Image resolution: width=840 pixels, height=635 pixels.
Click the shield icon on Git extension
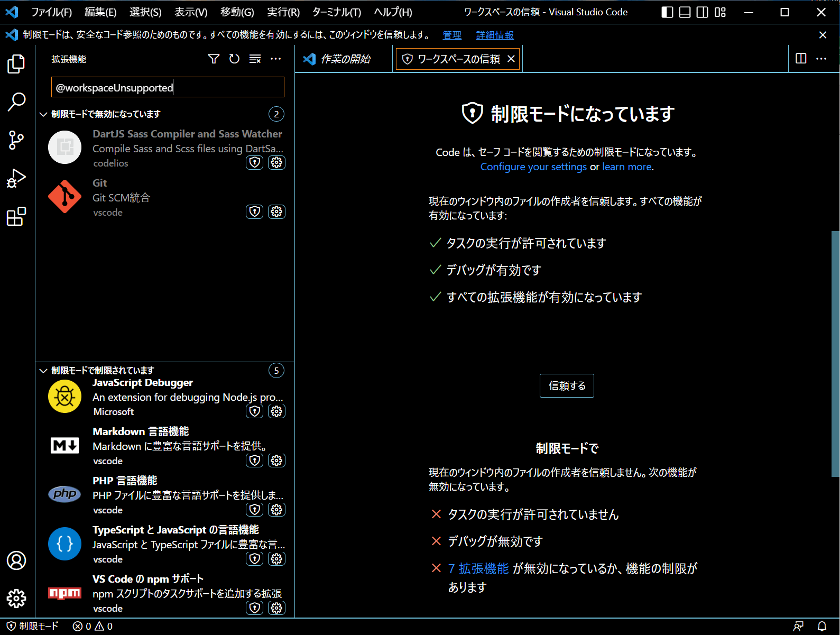255,211
